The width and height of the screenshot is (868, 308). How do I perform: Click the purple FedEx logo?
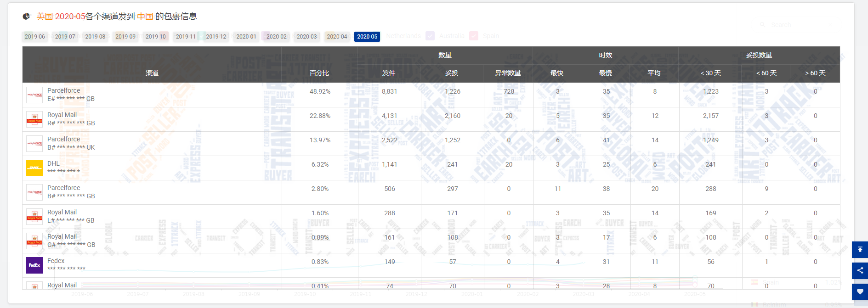point(34,265)
